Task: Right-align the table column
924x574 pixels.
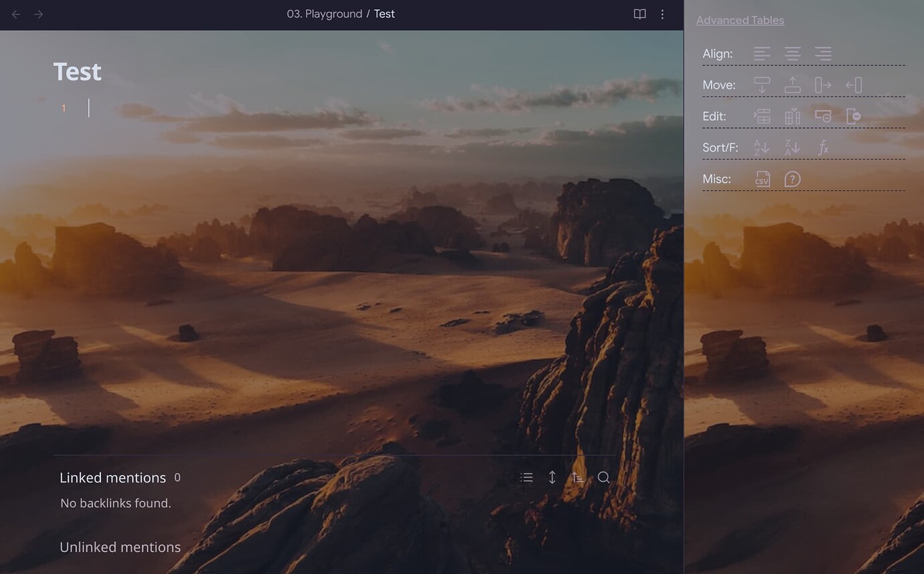Action: [823, 54]
